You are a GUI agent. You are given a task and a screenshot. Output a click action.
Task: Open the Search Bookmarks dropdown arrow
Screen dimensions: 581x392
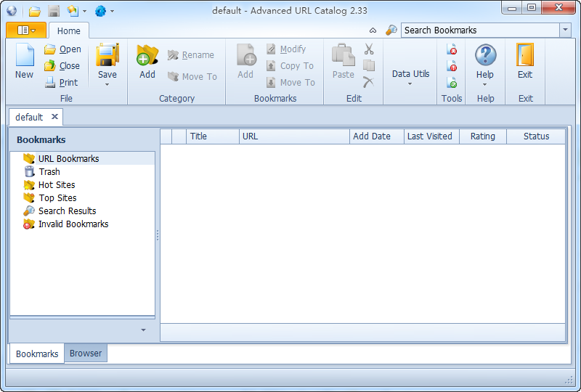[566, 30]
